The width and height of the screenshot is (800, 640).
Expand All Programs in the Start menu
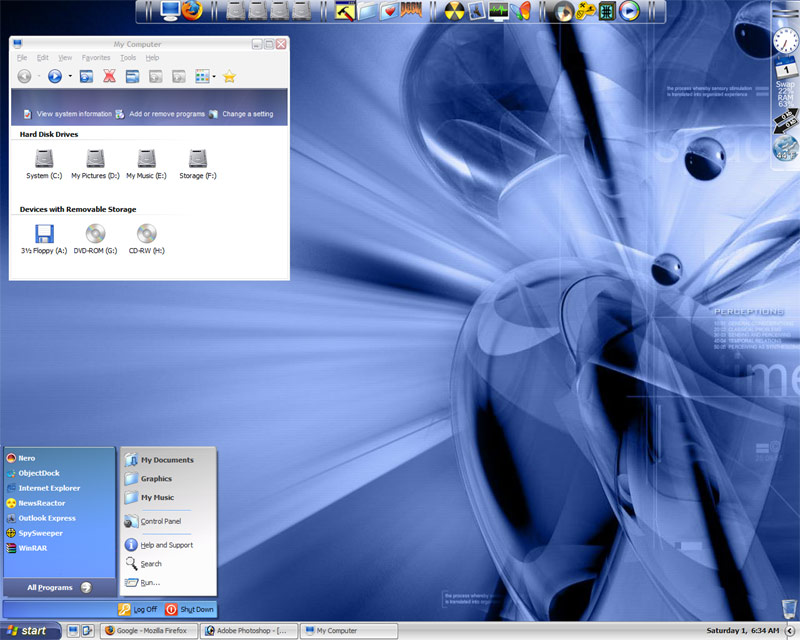[x=50, y=588]
